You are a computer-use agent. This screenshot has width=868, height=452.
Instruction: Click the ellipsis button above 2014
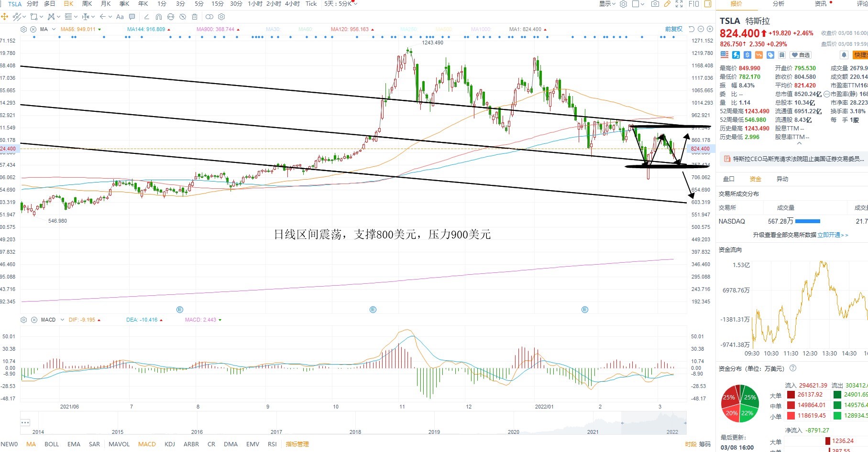click(x=25, y=422)
